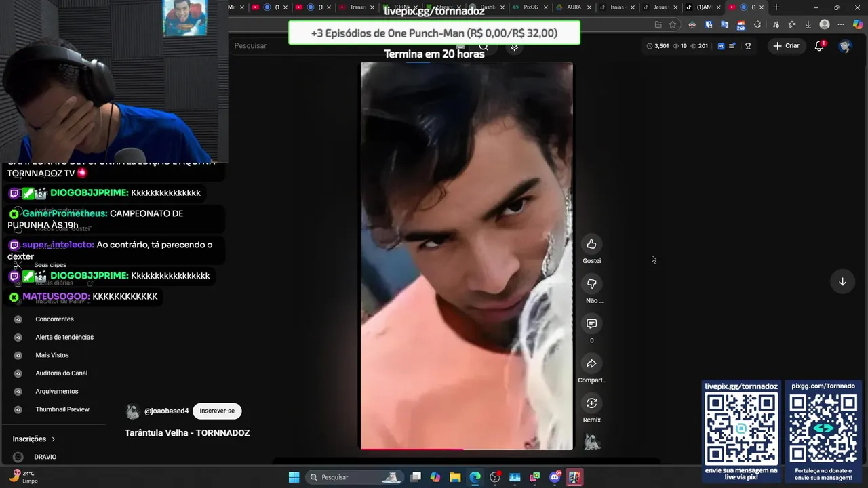Screen dimensions: 868x488
Task: Open the Windows Start menu
Action: [294, 477]
